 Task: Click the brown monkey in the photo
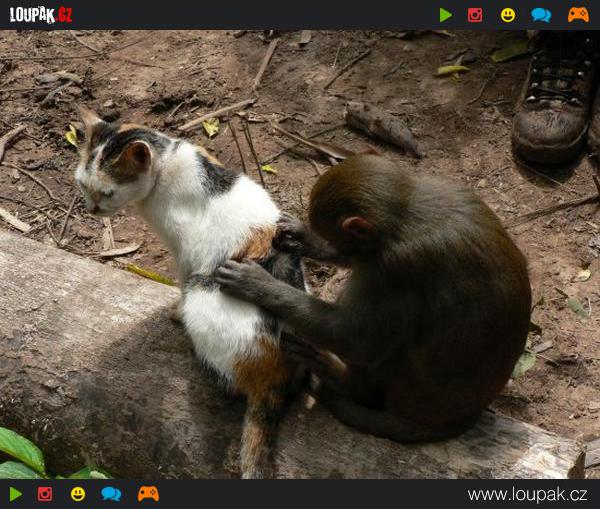420,300
